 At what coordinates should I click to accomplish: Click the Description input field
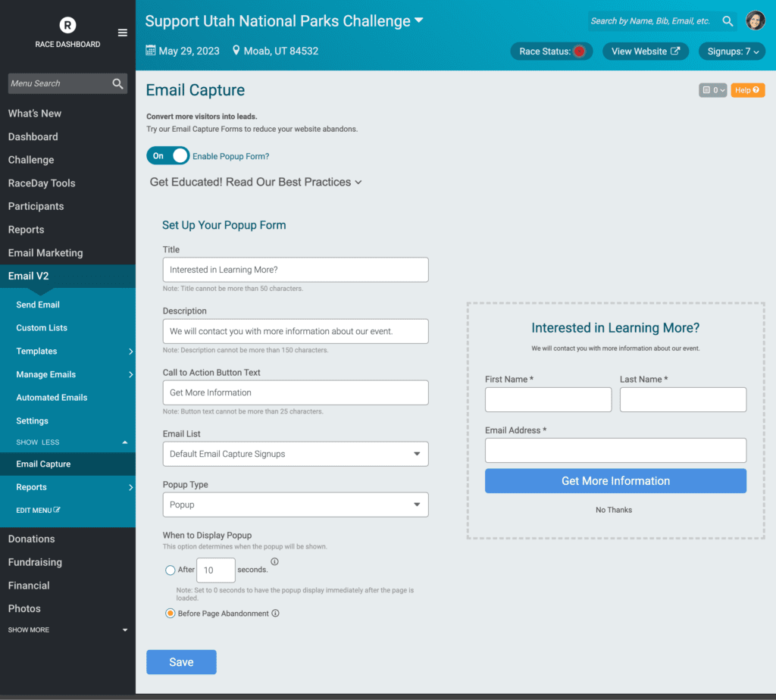click(296, 331)
